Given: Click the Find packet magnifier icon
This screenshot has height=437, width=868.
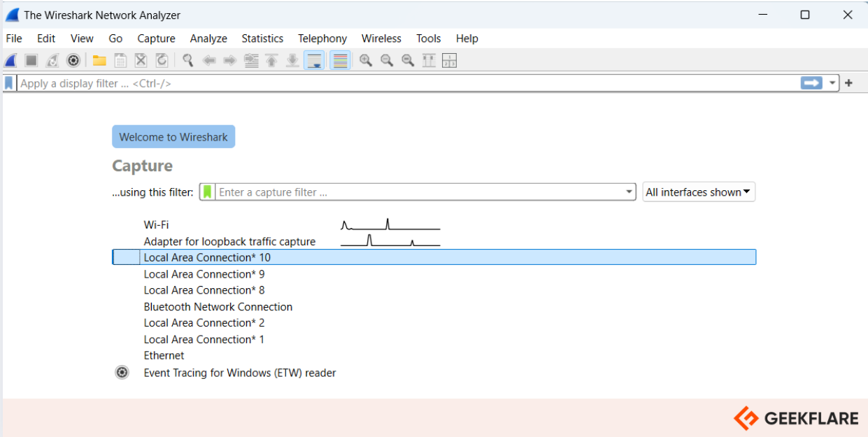Looking at the screenshot, I should point(185,60).
